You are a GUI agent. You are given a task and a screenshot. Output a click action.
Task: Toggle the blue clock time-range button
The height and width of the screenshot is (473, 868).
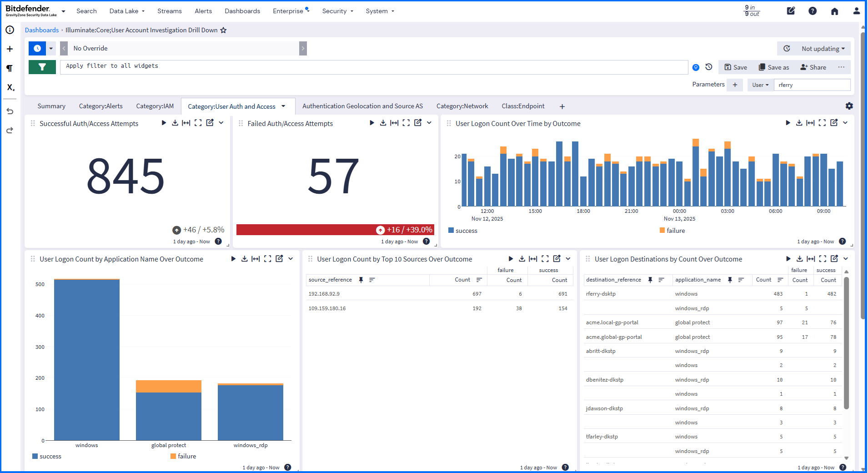pyautogui.click(x=37, y=48)
